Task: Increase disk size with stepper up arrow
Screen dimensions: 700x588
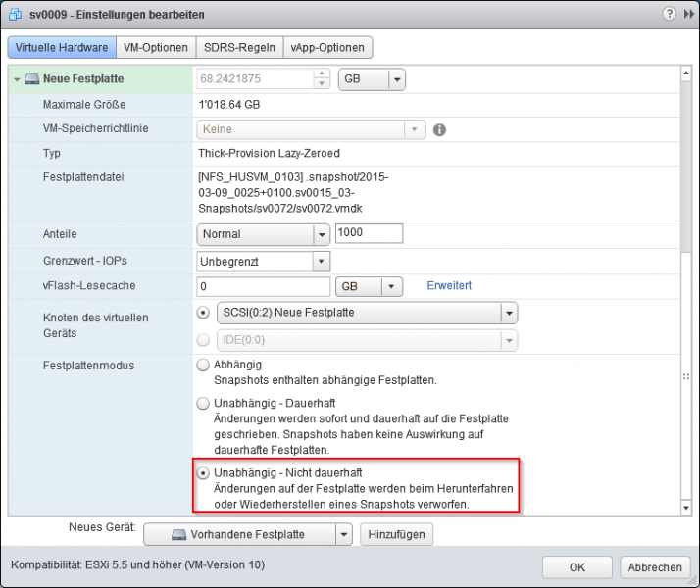Action: [322, 73]
